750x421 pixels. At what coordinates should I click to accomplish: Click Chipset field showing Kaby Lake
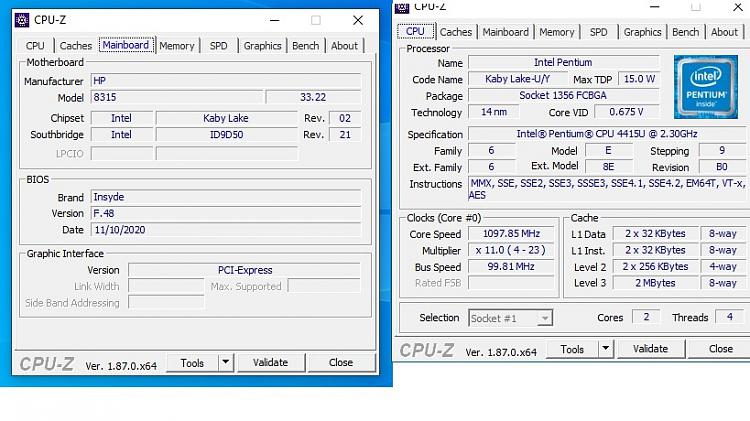pyautogui.click(x=226, y=118)
